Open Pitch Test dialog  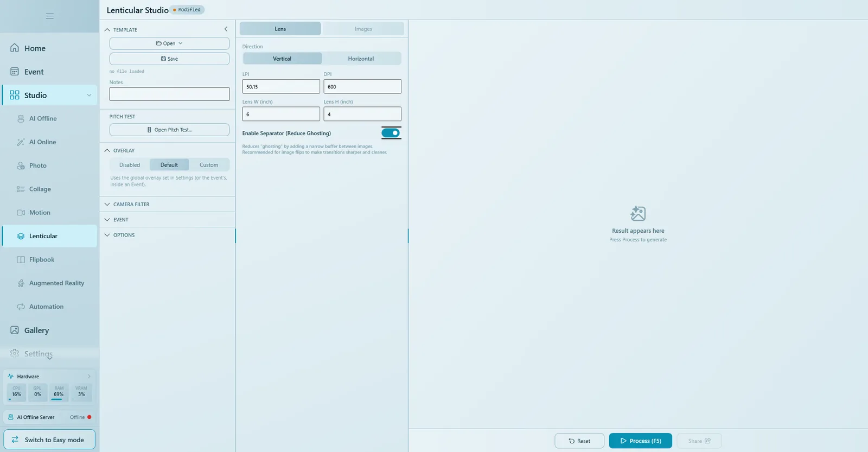pos(169,130)
